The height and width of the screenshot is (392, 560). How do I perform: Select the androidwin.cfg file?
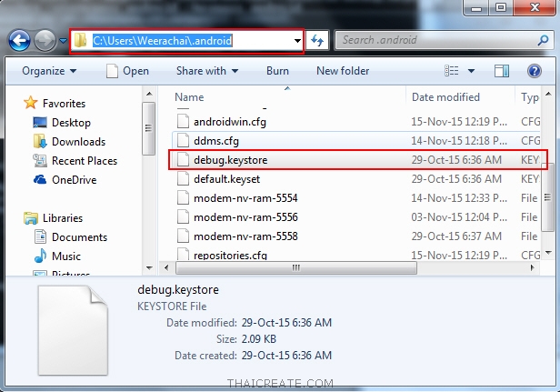point(230,122)
